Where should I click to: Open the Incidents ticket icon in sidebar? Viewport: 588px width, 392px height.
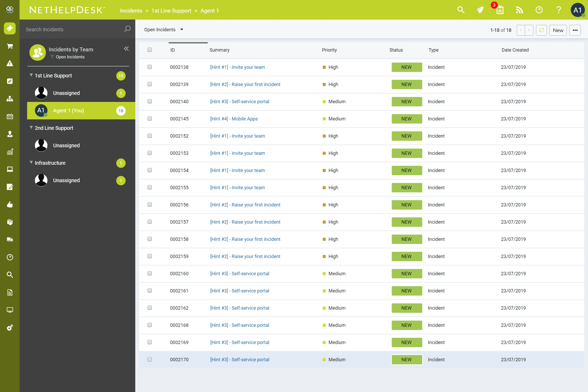pos(10,28)
